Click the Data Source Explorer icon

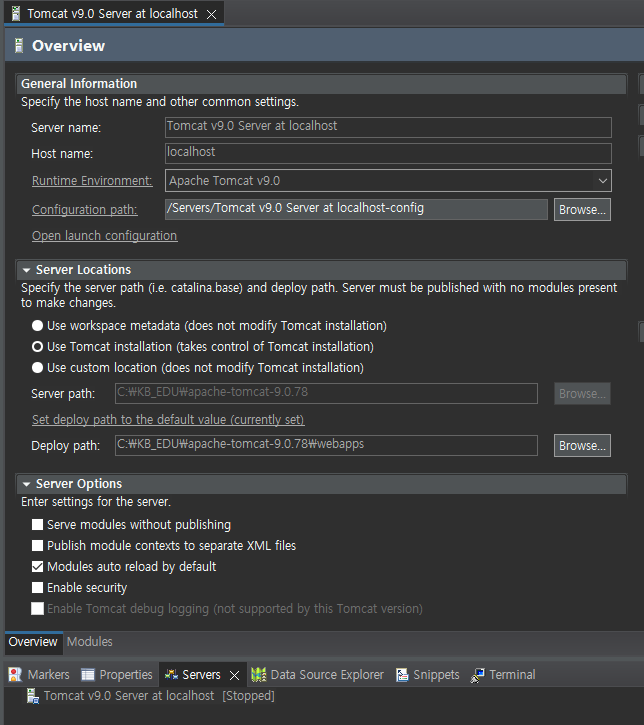pos(259,675)
